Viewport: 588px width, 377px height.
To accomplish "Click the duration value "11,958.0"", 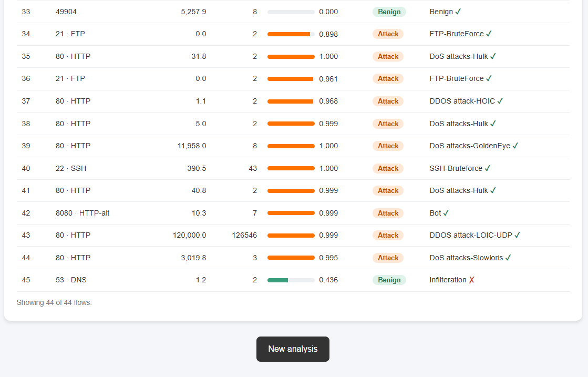I will (192, 146).
